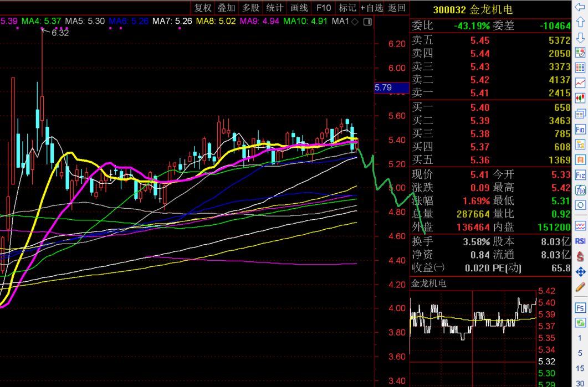Click the 卖五 5.45 order row

pos(490,40)
